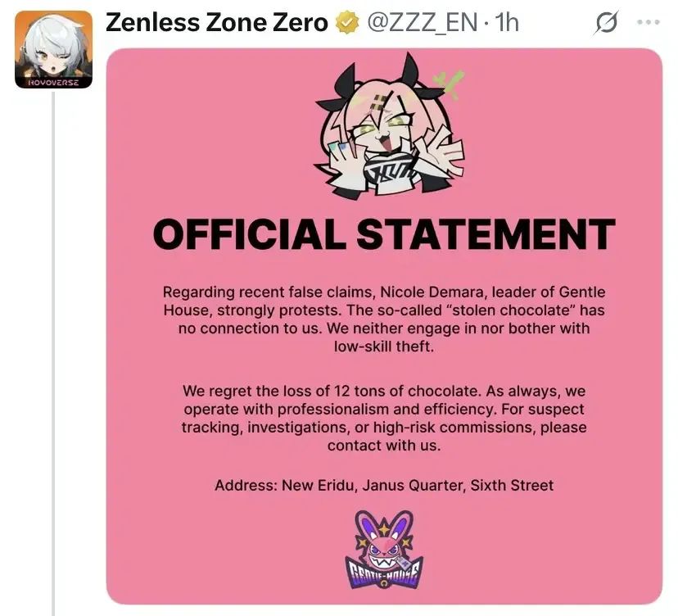This screenshot has width=678, height=616.
Task: Click the @ZZZ_EN handle
Action: (421, 23)
